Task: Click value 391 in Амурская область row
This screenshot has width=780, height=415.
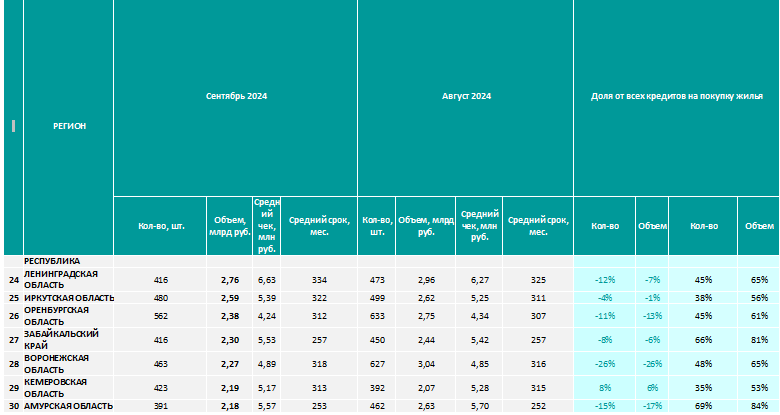Action: [x=161, y=407]
